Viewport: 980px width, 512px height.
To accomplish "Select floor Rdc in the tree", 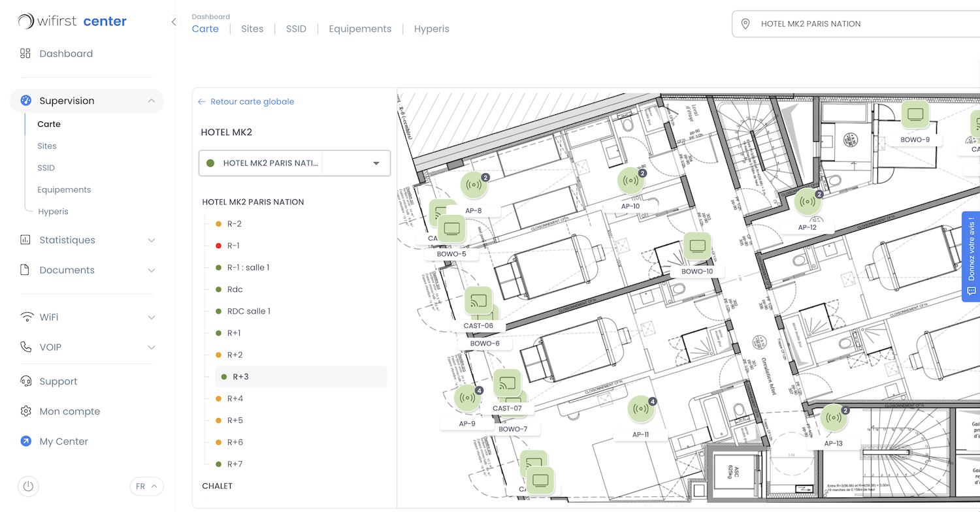I will pyautogui.click(x=235, y=289).
